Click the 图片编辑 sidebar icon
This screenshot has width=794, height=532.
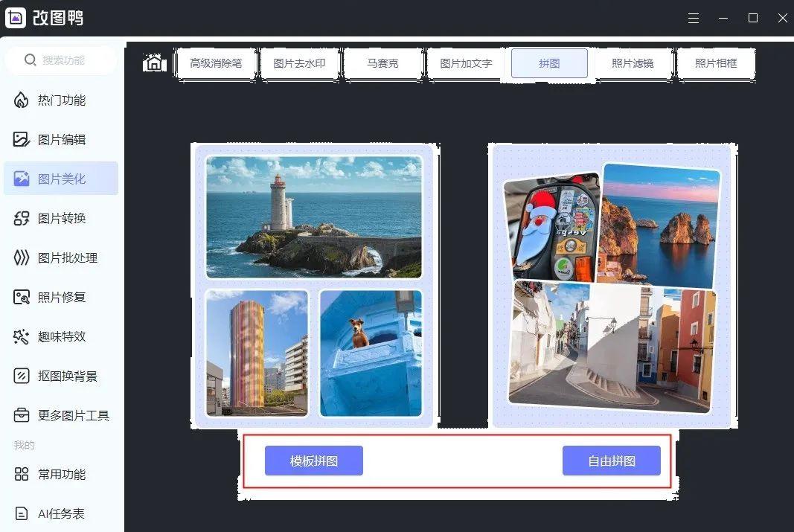[x=22, y=140]
